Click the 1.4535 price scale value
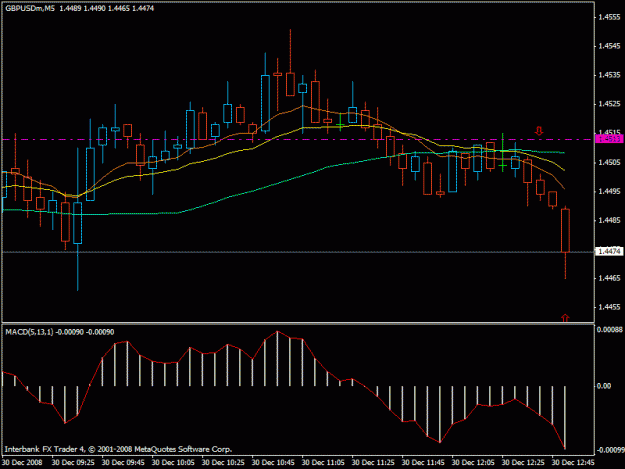 (609, 75)
